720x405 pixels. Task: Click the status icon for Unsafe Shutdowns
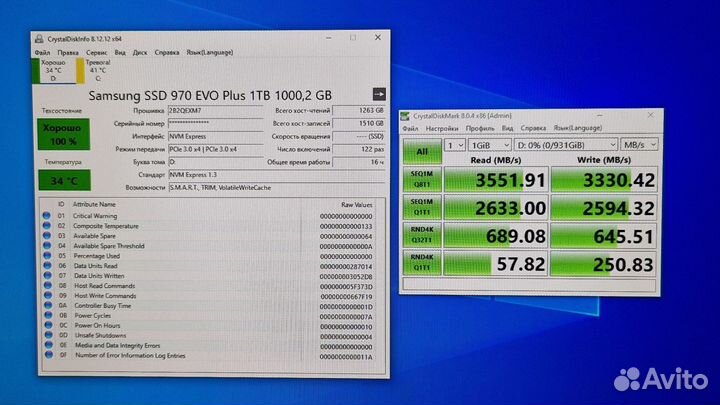[x=49, y=335]
